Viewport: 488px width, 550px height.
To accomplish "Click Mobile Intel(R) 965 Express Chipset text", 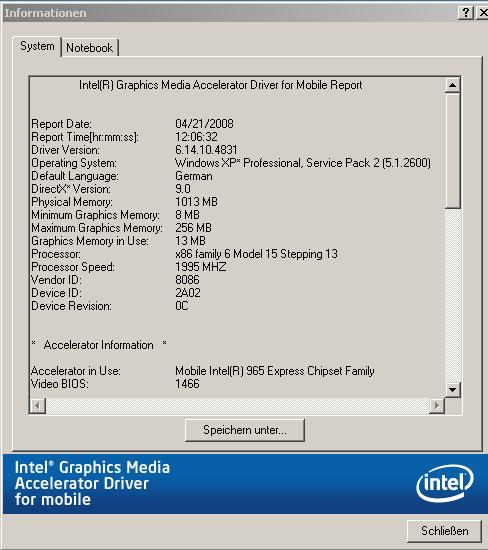I will click(x=275, y=371).
